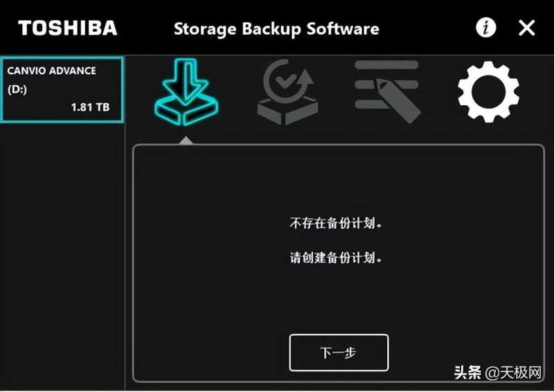
Task: Open Settings with the gear icon
Action: 488,92
